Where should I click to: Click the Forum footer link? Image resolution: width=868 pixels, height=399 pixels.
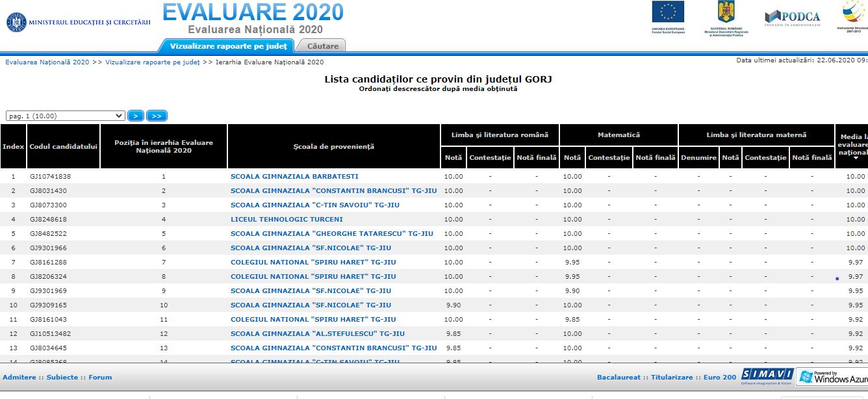[100, 377]
